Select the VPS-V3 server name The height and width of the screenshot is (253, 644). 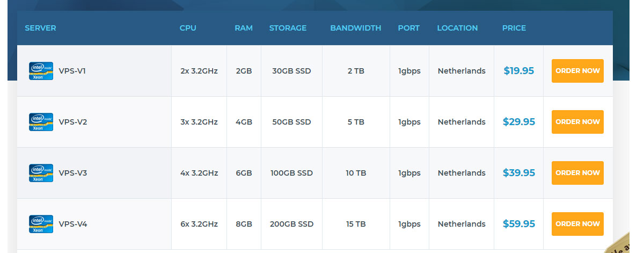(x=73, y=173)
